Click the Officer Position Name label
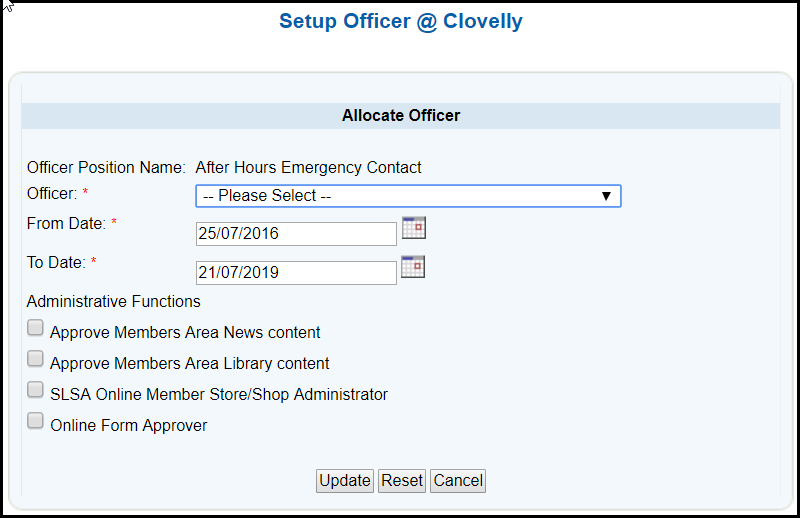 106,167
